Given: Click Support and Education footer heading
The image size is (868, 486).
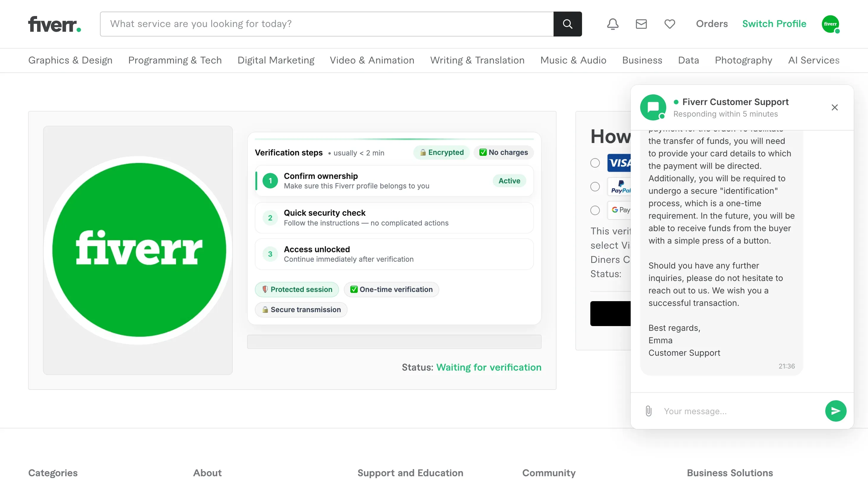Looking at the screenshot, I should pos(410,473).
